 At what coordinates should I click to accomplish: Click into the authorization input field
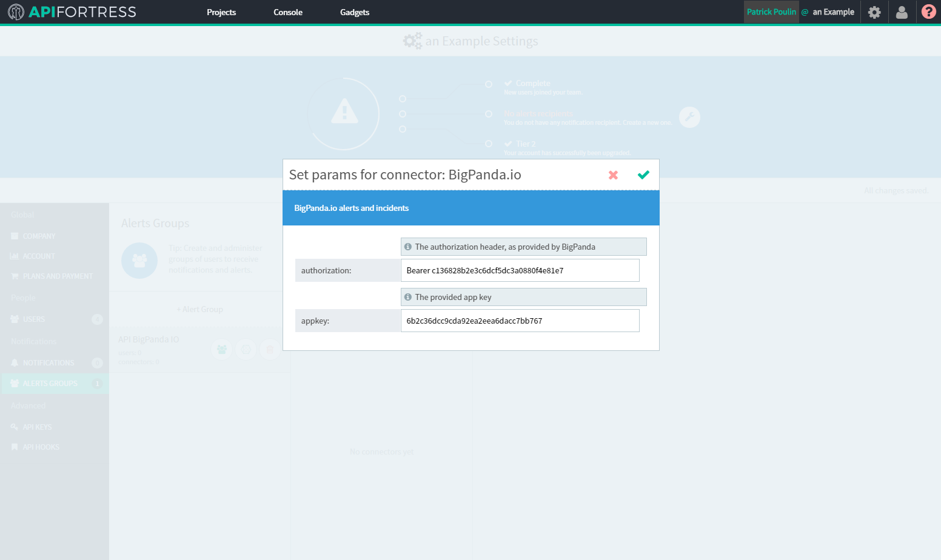pos(520,270)
